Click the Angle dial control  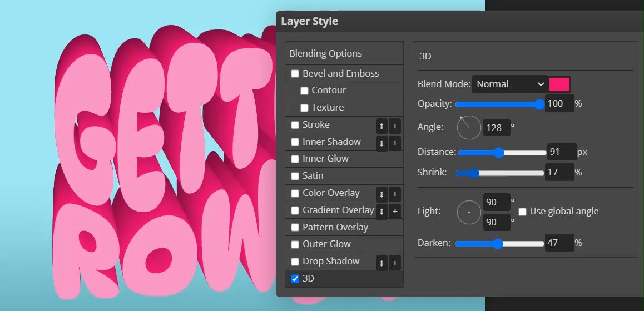point(469,127)
